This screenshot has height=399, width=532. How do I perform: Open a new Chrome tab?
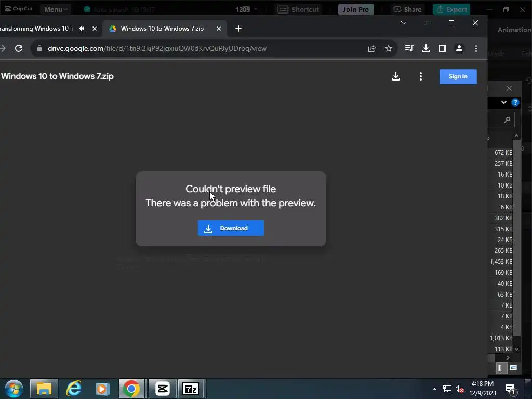pos(238,29)
